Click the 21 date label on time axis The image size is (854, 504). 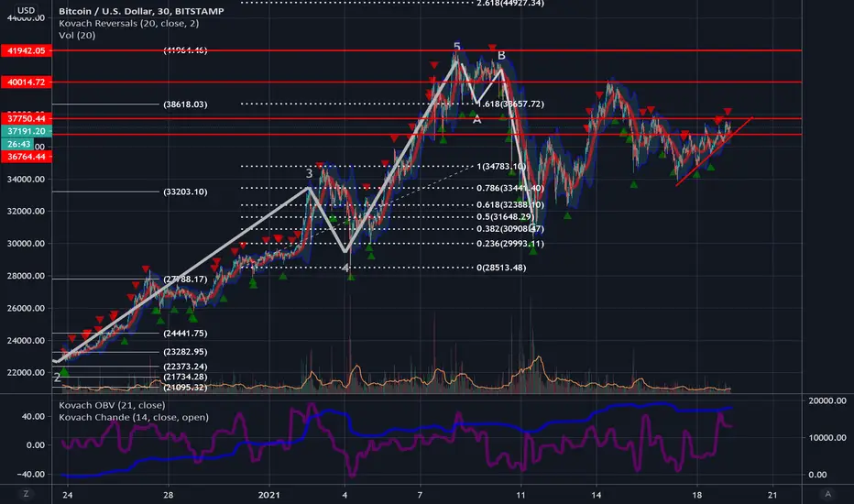pyautogui.click(x=772, y=495)
